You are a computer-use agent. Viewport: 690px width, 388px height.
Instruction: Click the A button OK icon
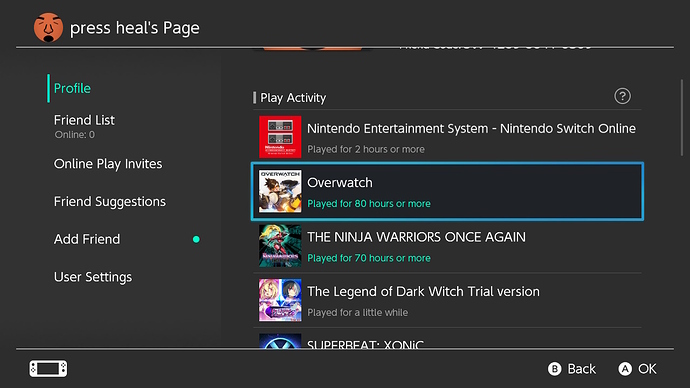625,369
